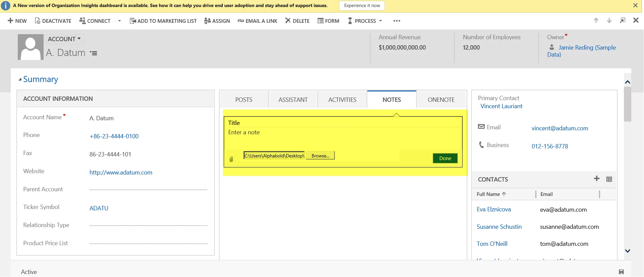Click the blue information icon in banner

[x=6, y=6]
